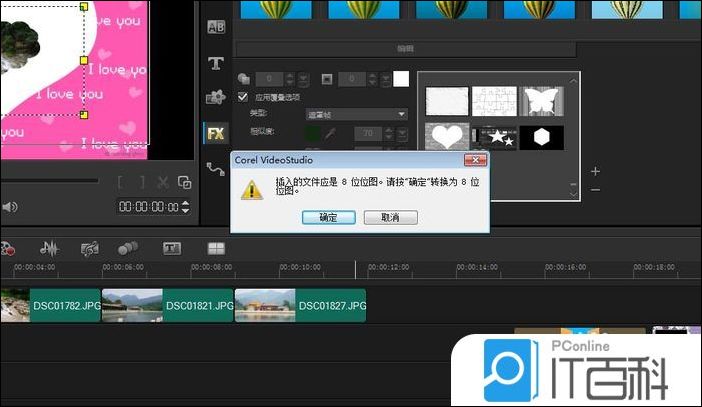Image resolution: width=702 pixels, height=407 pixels.
Task: Toggle the 应用覆叠选项 checkbox
Action: coord(243,97)
